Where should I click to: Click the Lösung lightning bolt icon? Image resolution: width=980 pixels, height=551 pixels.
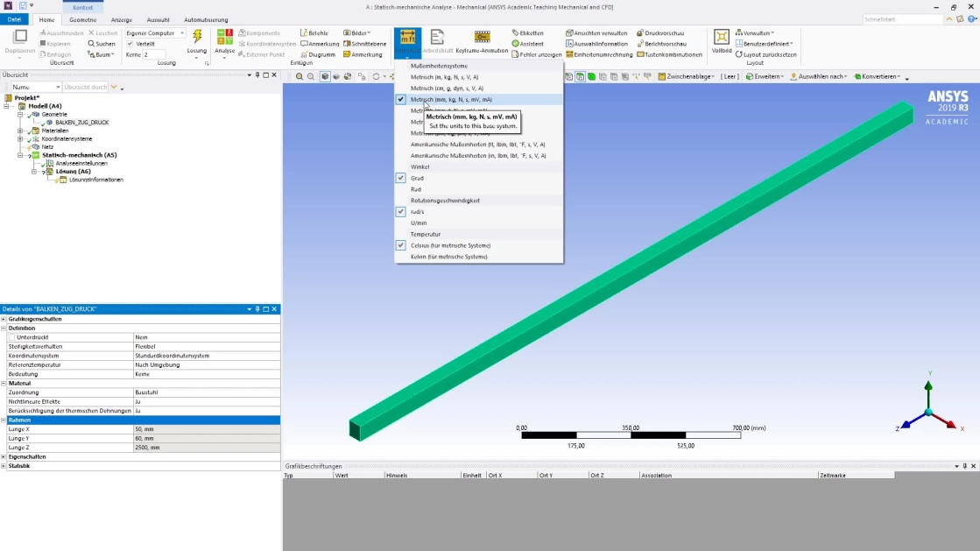pos(197,38)
